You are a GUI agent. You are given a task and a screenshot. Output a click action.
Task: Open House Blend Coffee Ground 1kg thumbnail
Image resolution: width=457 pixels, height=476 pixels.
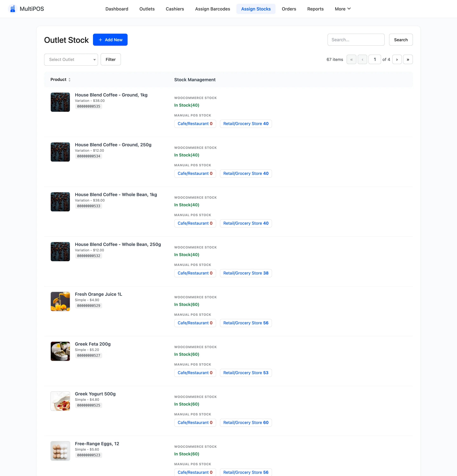pos(60,102)
